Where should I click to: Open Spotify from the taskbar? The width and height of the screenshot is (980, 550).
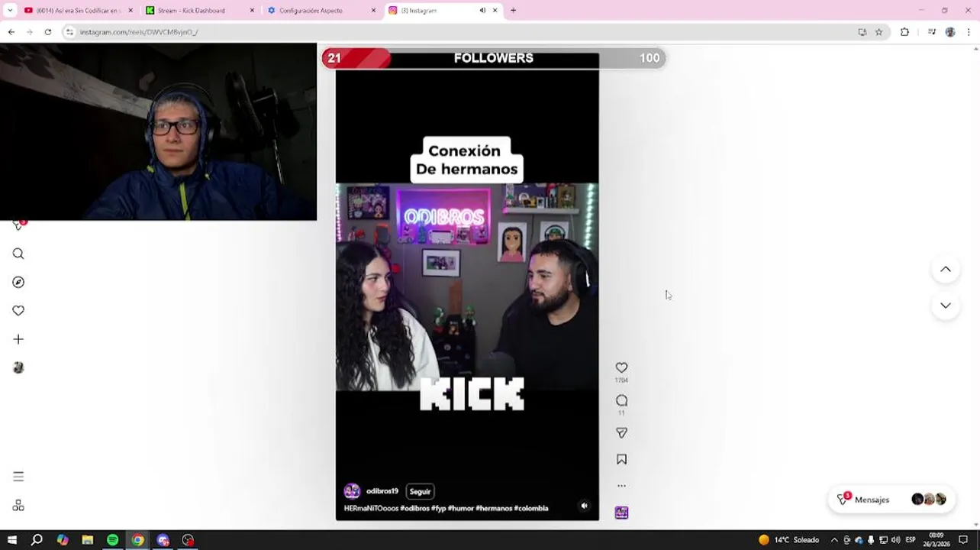click(x=112, y=540)
